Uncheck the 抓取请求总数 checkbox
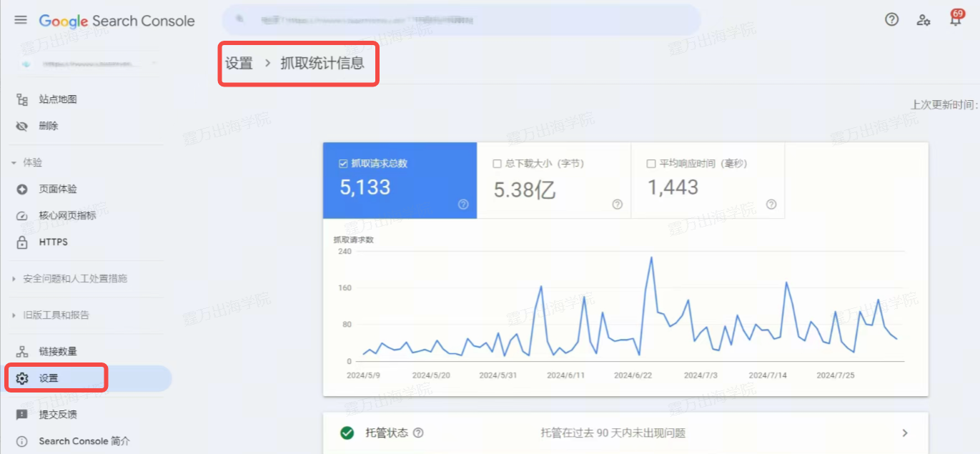This screenshot has width=980, height=454. pyautogui.click(x=342, y=164)
